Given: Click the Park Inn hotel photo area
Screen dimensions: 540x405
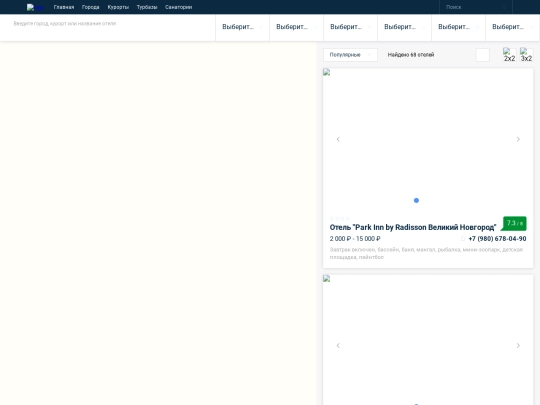Looking at the screenshot, I should [428, 139].
